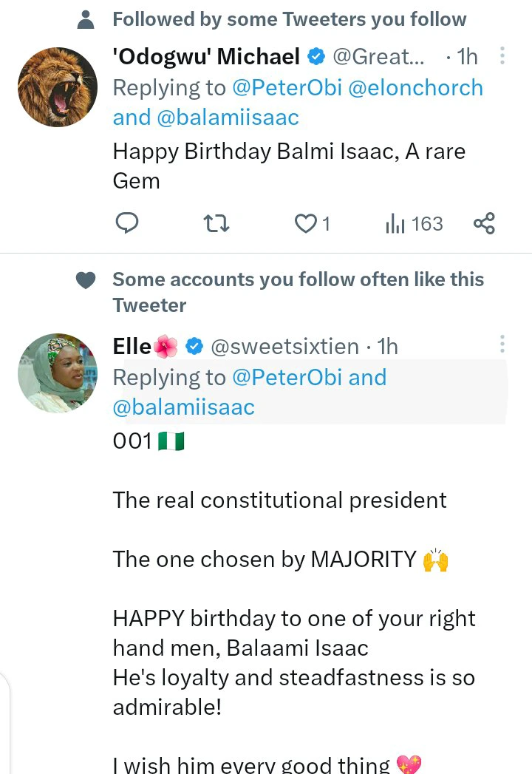Open @balamiisaac mention in Elle's reply

point(183,407)
